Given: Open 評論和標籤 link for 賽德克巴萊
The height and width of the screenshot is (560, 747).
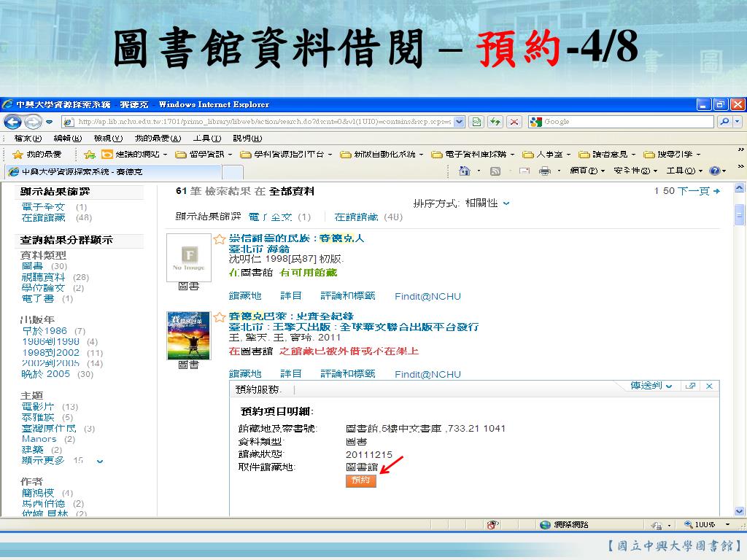Looking at the screenshot, I should (347, 374).
